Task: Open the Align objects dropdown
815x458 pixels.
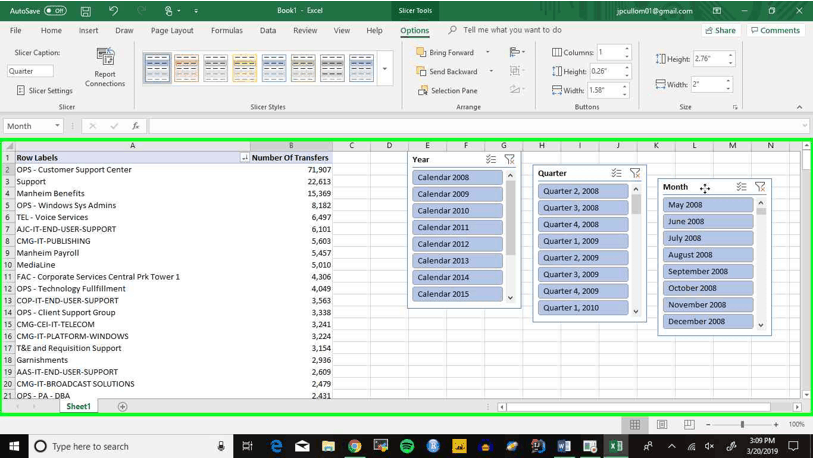Action: click(x=517, y=52)
